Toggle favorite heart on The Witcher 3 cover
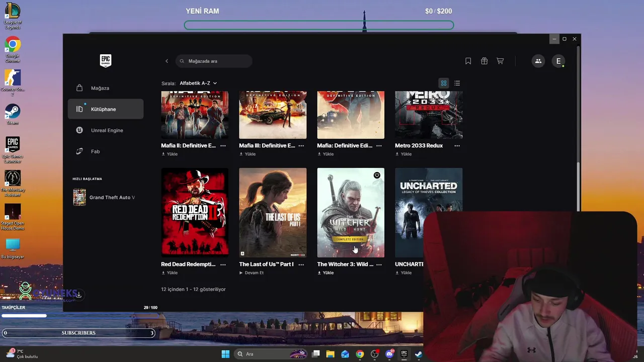This screenshot has width=644, height=362. tap(377, 175)
